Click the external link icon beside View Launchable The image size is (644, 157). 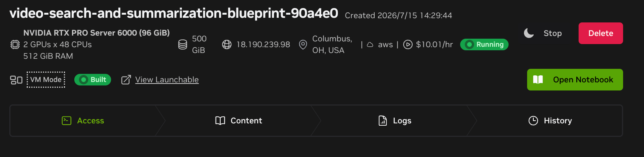tap(126, 80)
